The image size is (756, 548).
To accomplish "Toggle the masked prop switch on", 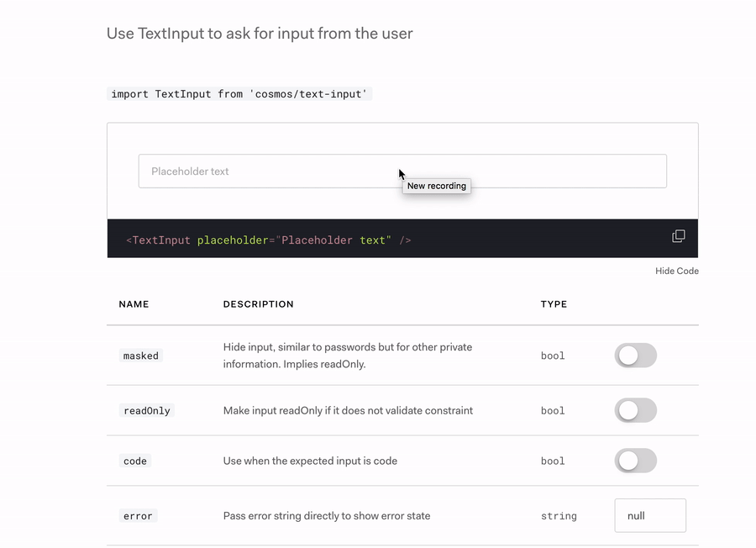I will (x=636, y=356).
